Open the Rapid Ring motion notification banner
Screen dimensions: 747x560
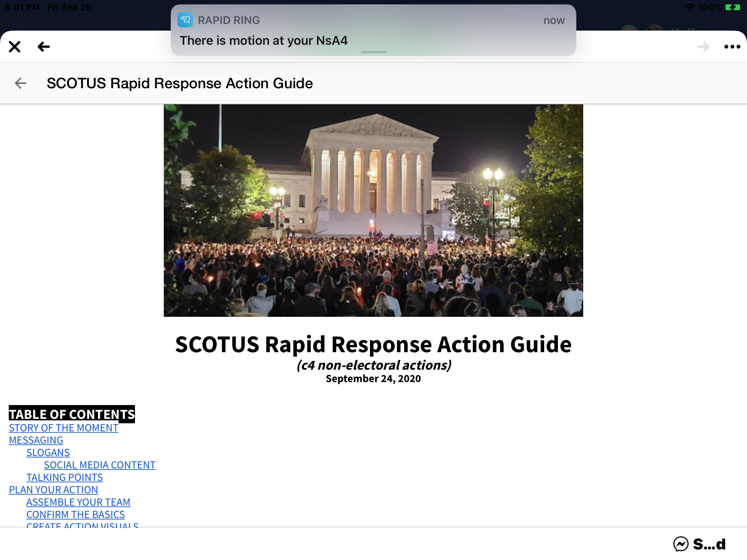tap(373, 30)
